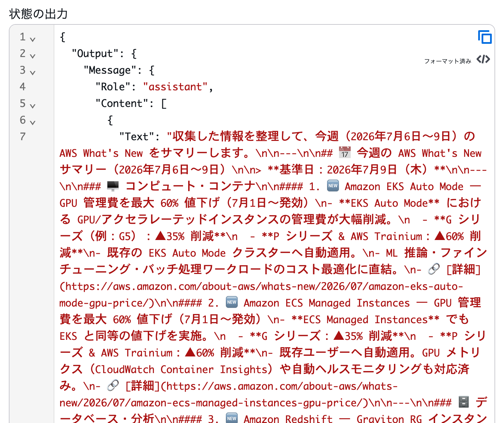
Task: Click the amazon-ecs-managed-instances-gpu-price URL text
Action: tap(229, 394)
